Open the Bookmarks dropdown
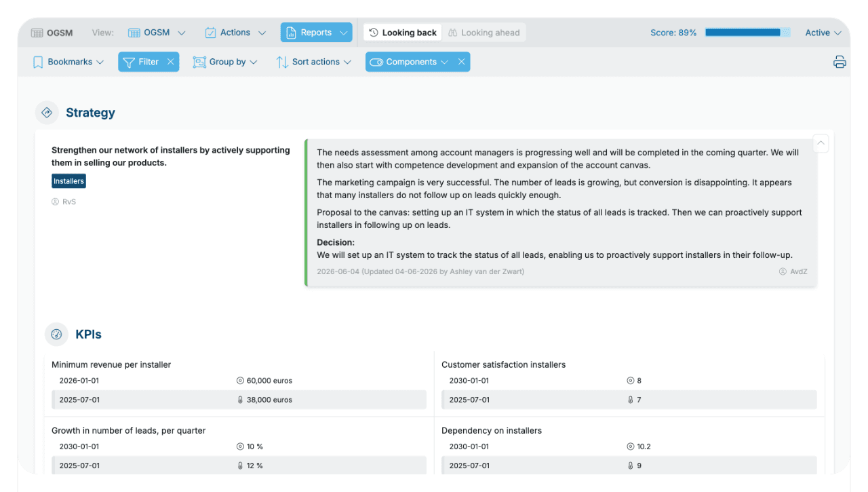868x492 pixels. click(68, 62)
